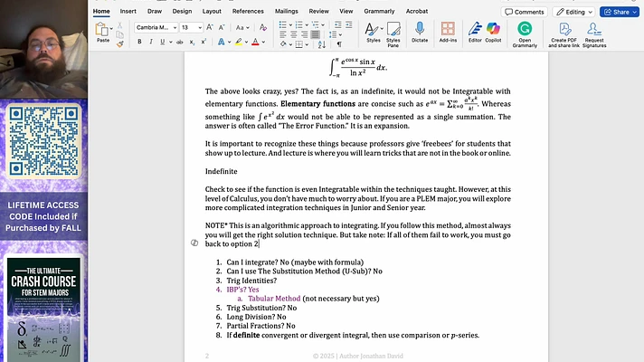
Task: Click the Cut scissors icon
Action: (x=120, y=25)
